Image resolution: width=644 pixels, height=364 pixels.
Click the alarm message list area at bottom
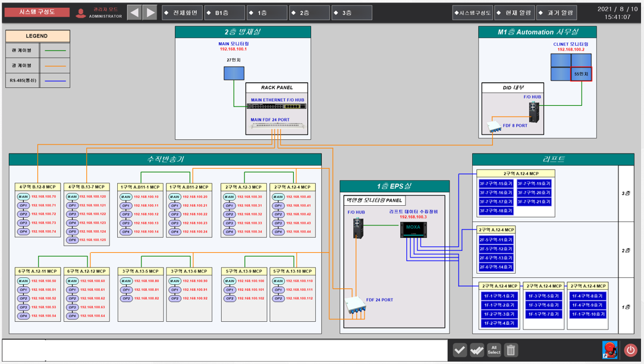[x=226, y=350]
